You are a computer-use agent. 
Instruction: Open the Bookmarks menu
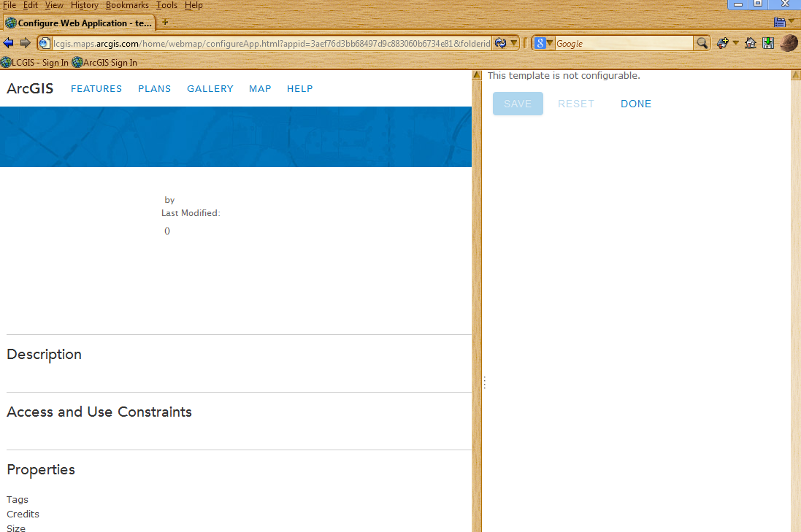[127, 5]
